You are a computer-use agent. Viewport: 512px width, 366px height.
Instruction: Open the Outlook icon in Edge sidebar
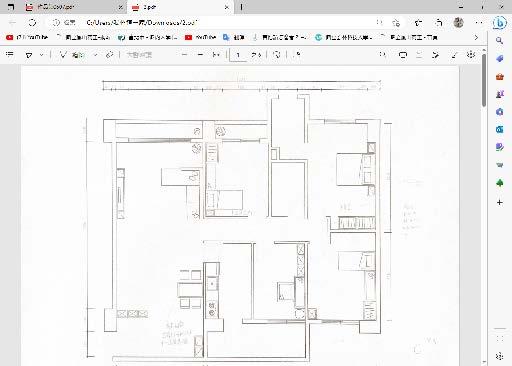pos(499,129)
